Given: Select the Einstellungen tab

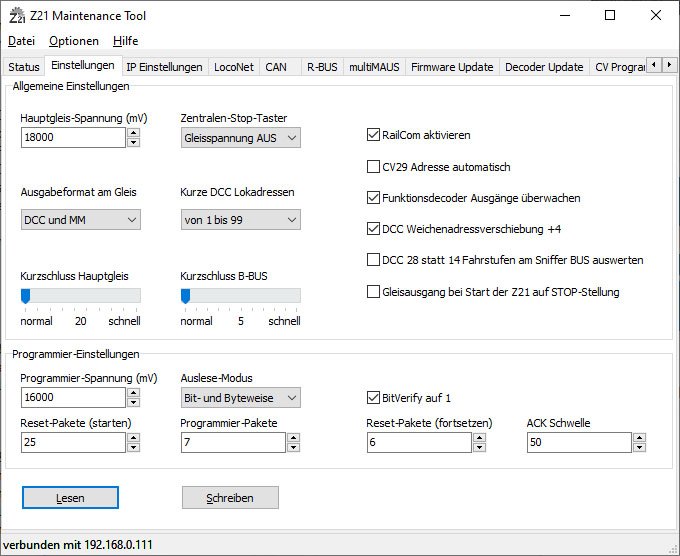Looking at the screenshot, I should (x=83, y=65).
